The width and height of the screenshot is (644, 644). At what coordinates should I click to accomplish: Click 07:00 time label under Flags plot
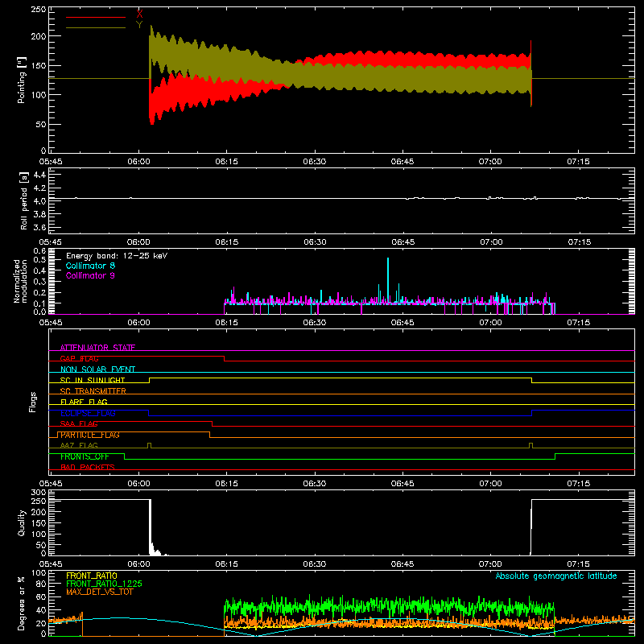tap(490, 484)
